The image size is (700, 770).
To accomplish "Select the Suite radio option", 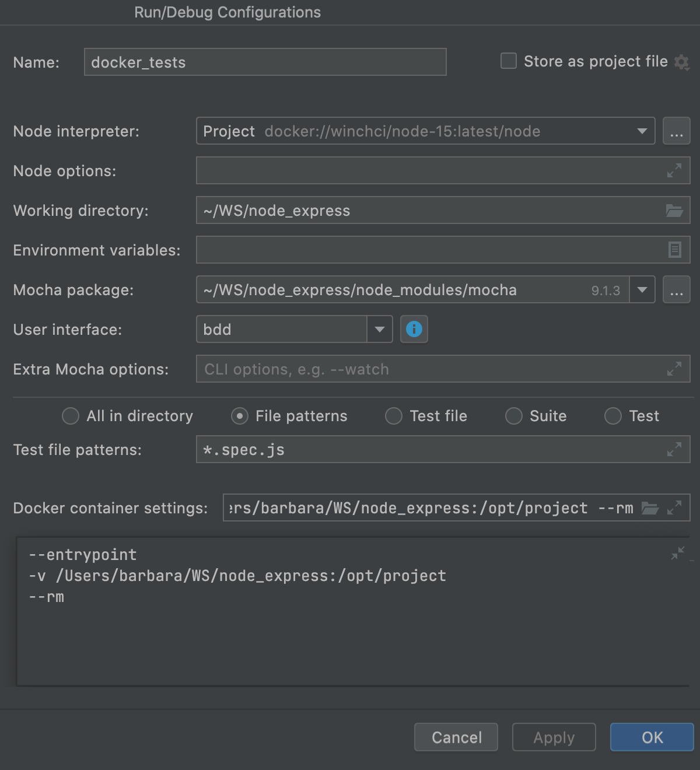I will 514,416.
